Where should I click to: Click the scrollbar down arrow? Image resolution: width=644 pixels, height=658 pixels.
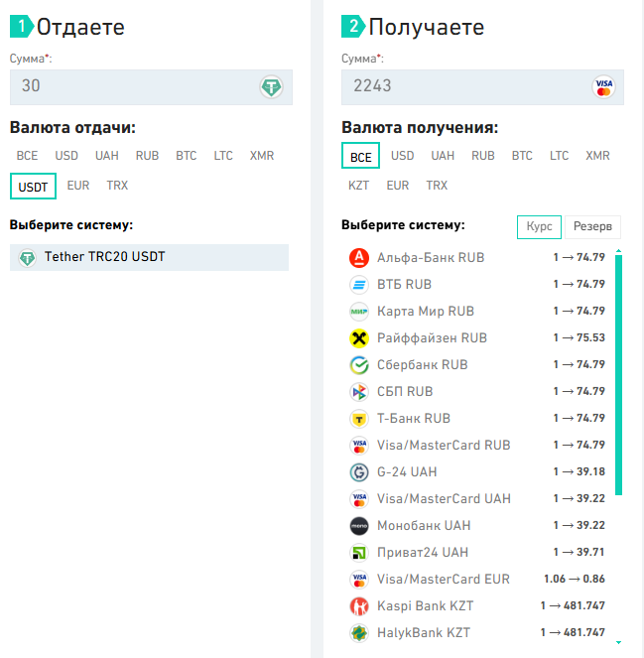tap(618, 642)
